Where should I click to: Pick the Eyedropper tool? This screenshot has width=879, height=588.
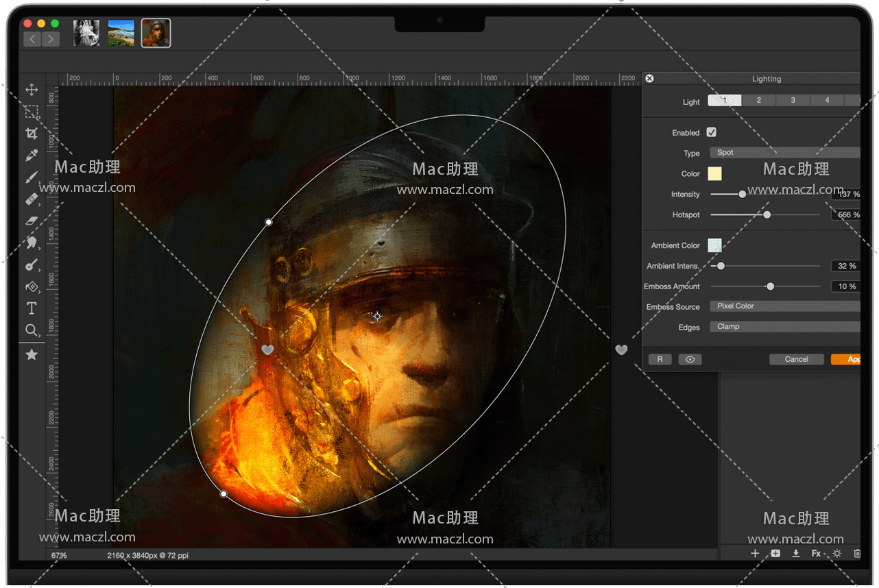[x=32, y=156]
